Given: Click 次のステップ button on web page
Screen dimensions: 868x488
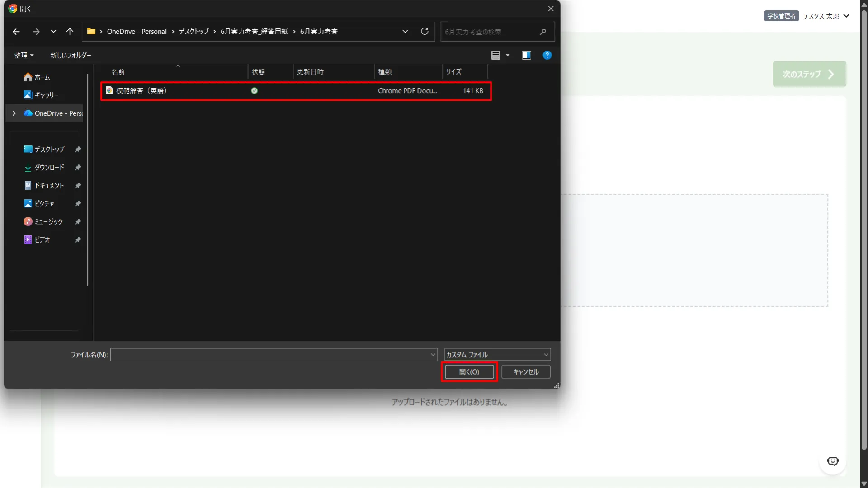Looking at the screenshot, I should pos(809,74).
